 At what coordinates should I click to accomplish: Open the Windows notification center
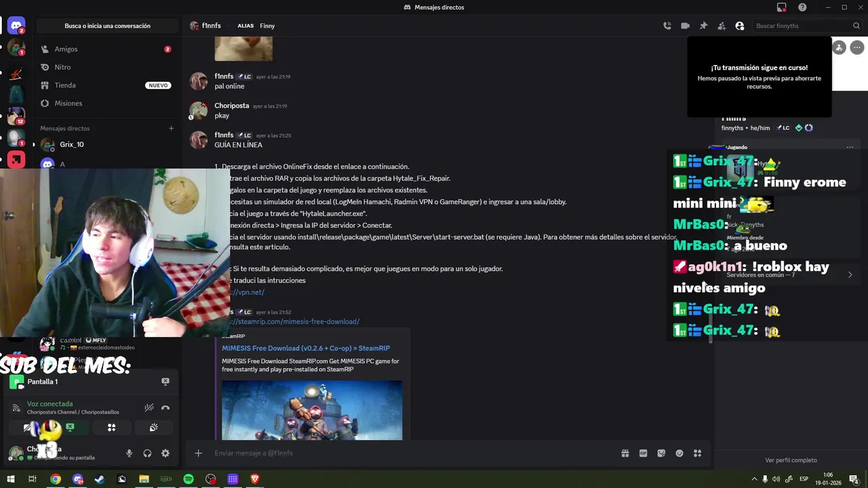pyautogui.click(x=854, y=479)
